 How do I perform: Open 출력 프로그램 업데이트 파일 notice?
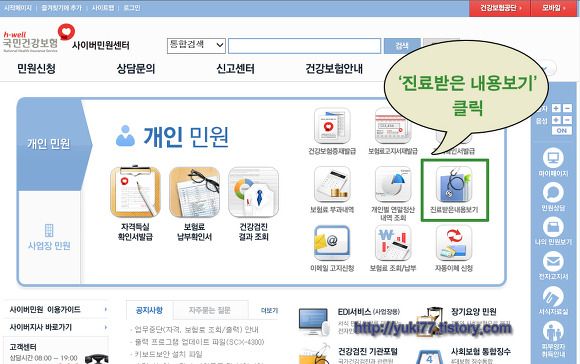[x=199, y=342]
